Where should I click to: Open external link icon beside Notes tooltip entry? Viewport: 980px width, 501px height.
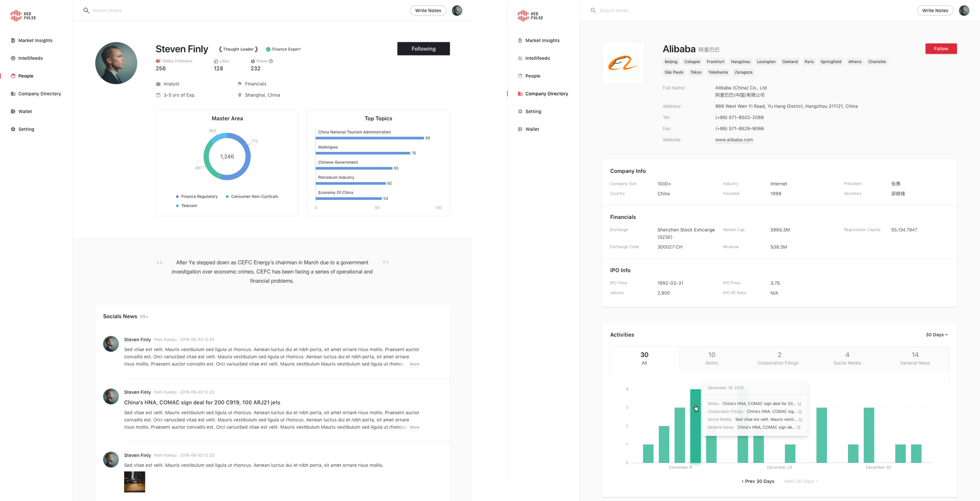pos(799,404)
